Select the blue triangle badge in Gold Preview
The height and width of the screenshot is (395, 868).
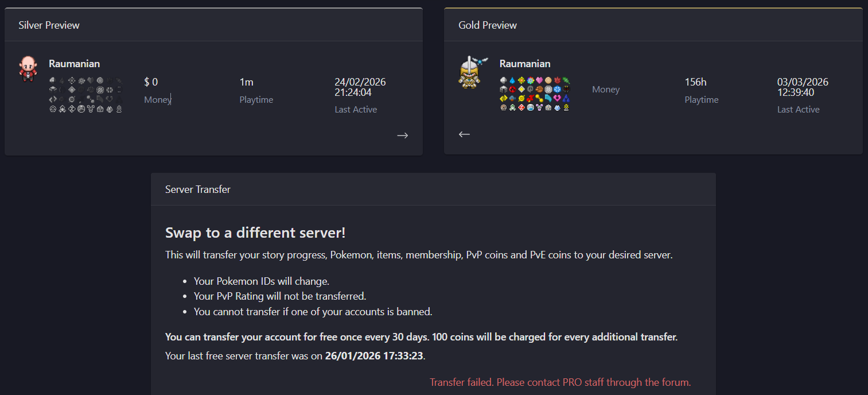pos(566,98)
